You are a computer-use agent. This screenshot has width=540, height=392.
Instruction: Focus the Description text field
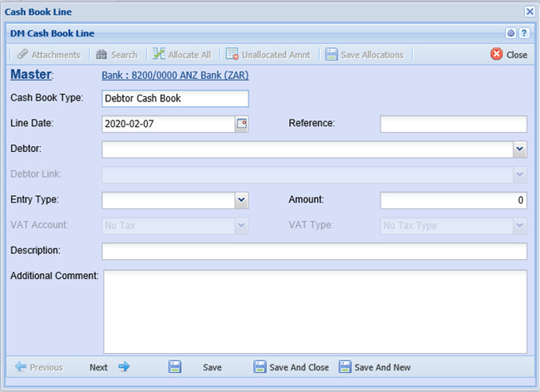[314, 251]
